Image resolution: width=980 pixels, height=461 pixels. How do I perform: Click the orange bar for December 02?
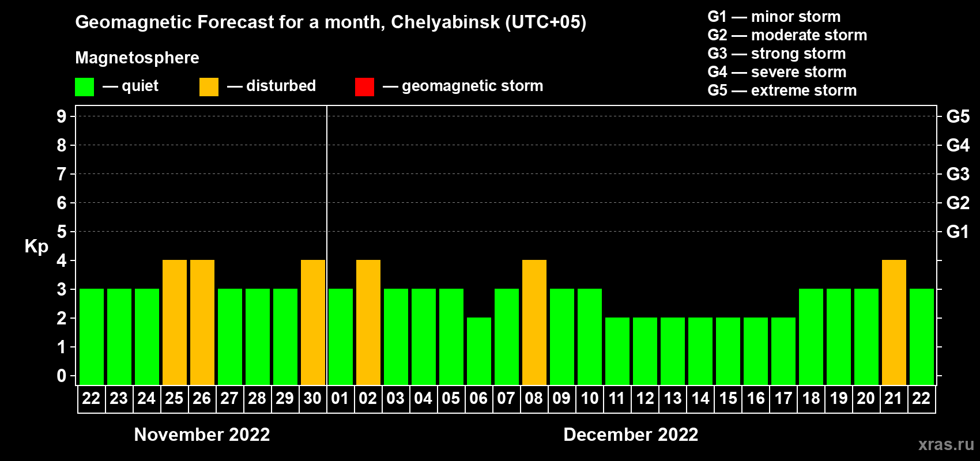click(368, 323)
